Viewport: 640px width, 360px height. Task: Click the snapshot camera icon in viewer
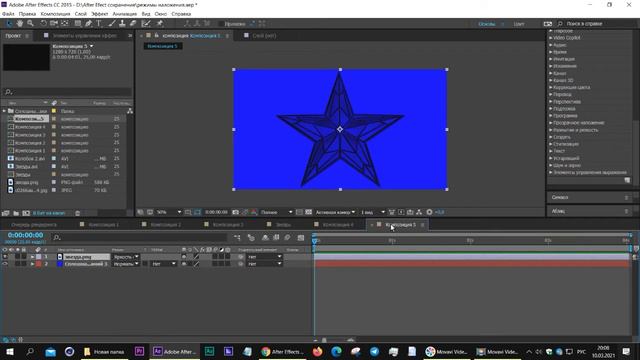pyautogui.click(x=236, y=212)
